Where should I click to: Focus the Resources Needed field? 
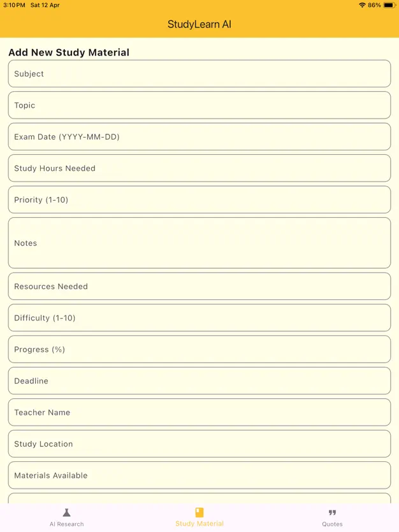pyautogui.click(x=199, y=286)
